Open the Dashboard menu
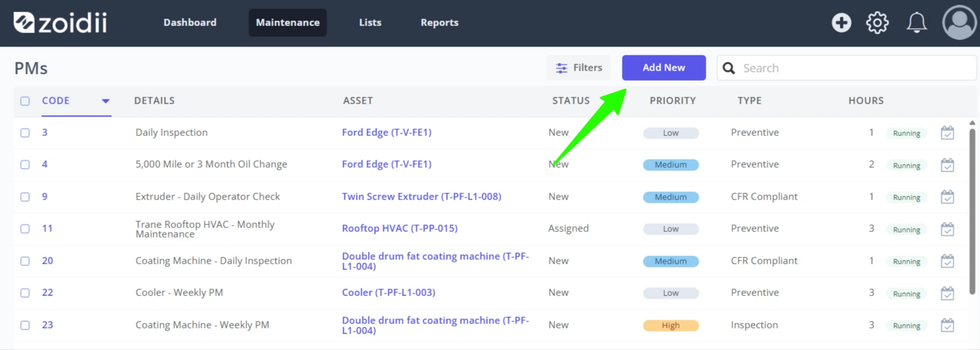The image size is (980, 350). tap(190, 22)
